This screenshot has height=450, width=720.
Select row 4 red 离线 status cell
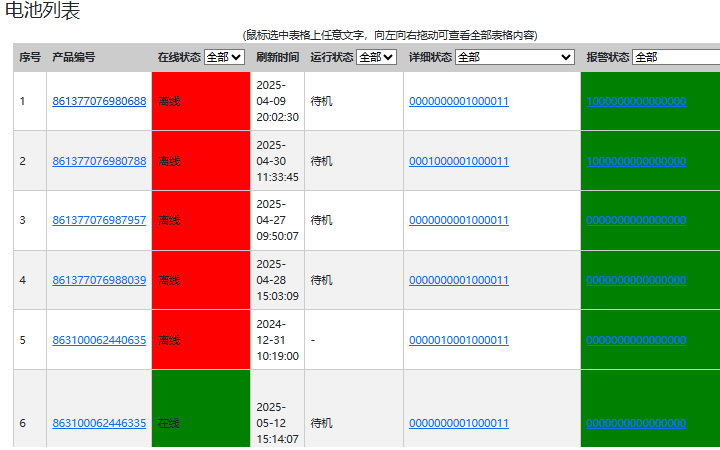[x=201, y=280]
